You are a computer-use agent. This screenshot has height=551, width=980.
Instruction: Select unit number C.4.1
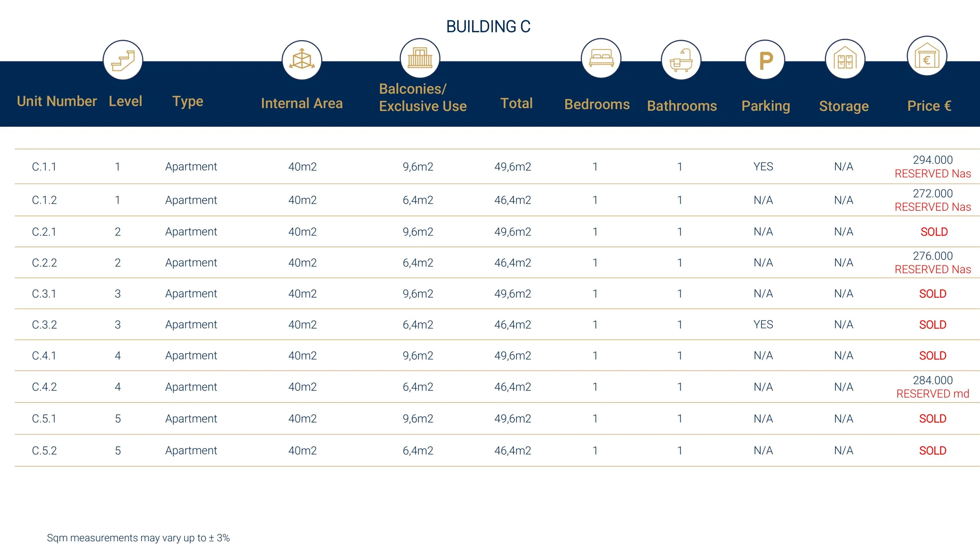coord(44,356)
